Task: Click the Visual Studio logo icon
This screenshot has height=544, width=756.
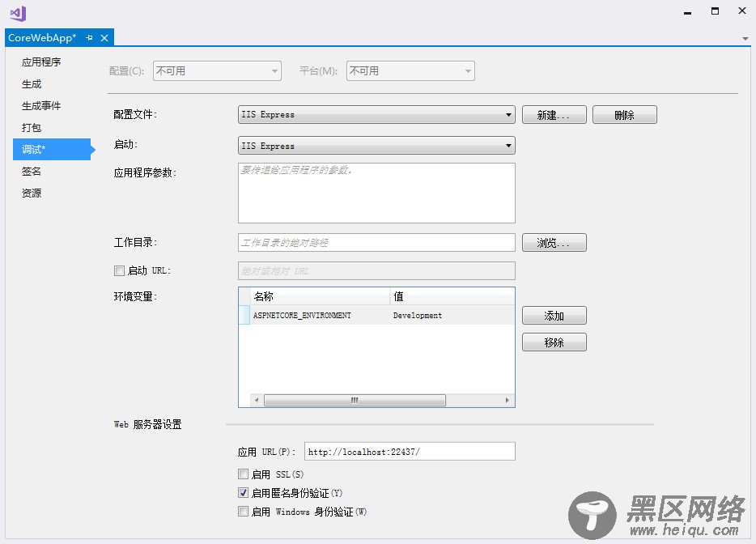Action: tap(19, 14)
